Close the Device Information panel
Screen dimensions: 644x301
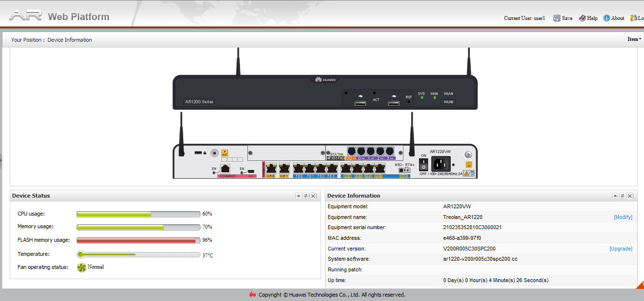coord(629,196)
